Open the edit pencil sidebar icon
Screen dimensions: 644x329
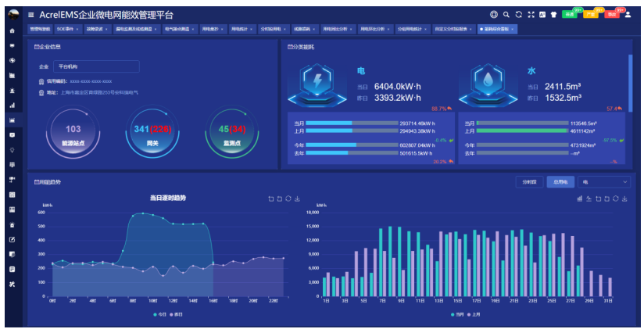coord(12,239)
